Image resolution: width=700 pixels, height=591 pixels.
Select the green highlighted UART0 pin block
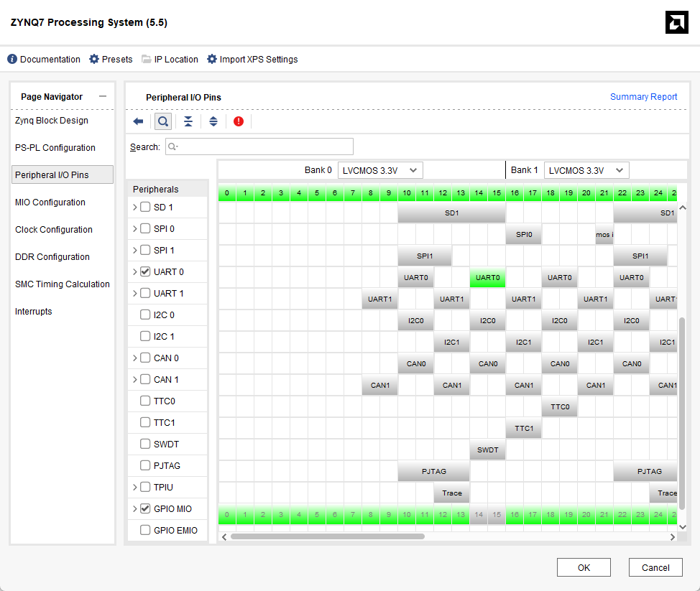pos(487,277)
